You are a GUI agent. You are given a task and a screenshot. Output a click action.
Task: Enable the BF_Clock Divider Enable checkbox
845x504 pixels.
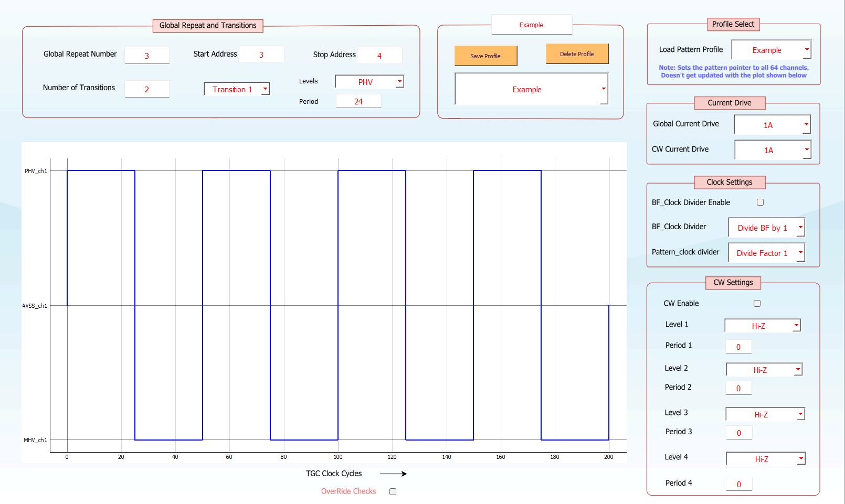[760, 202]
